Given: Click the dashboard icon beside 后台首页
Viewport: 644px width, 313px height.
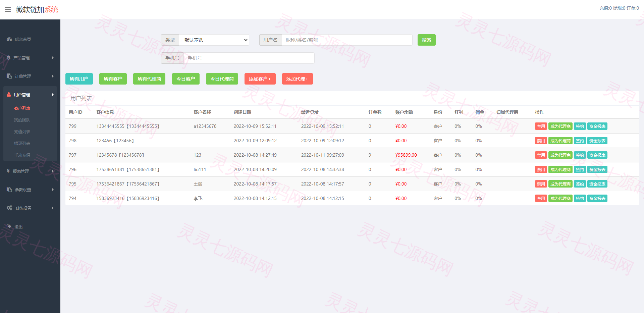Looking at the screenshot, I should pyautogui.click(x=9, y=39).
